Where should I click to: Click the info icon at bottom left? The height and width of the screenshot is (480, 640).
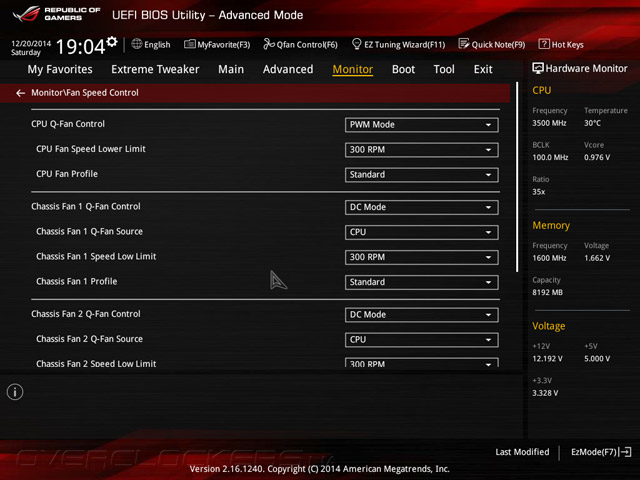point(15,392)
